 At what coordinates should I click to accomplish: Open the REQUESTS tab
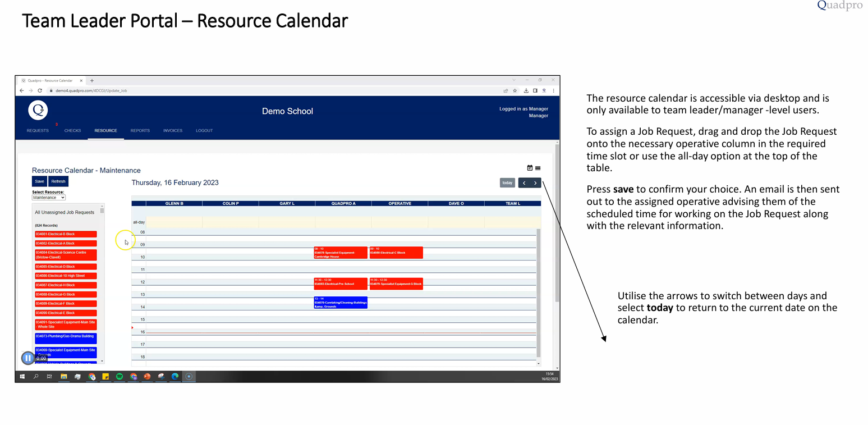[38, 131]
